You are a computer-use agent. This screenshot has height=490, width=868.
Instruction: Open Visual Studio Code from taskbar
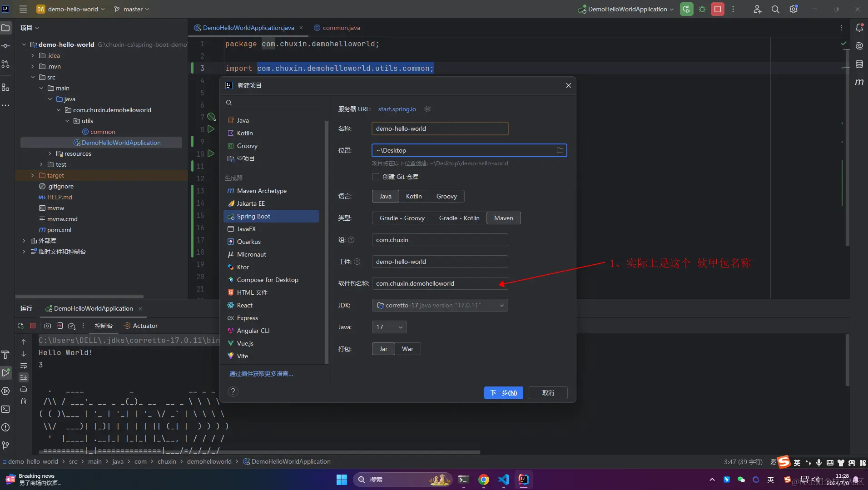tap(504, 480)
